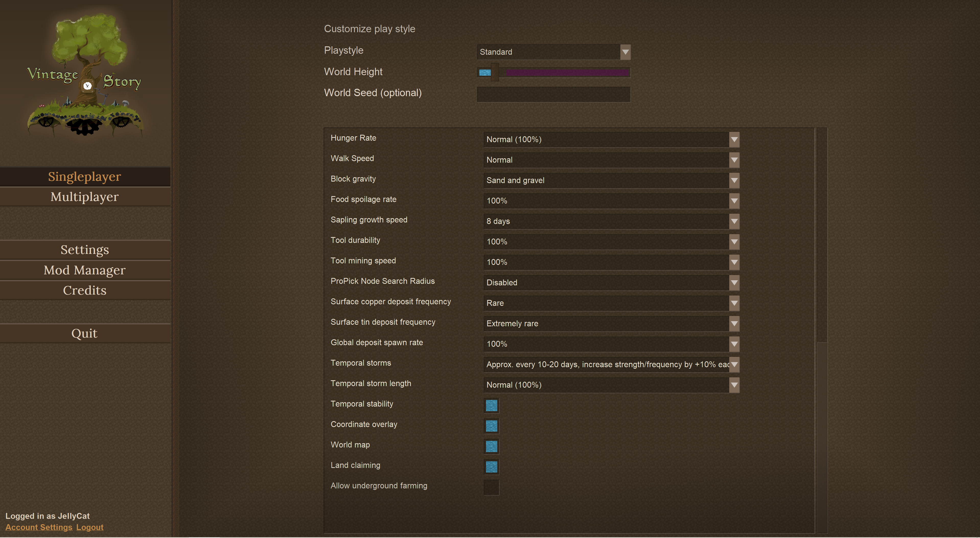
Task: Open the ProPick Node Search Radius dropdown
Action: [734, 283]
